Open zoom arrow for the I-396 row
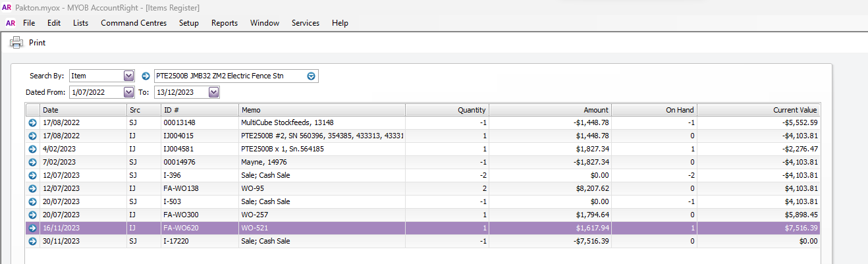This screenshot has width=868, height=264. 32,175
